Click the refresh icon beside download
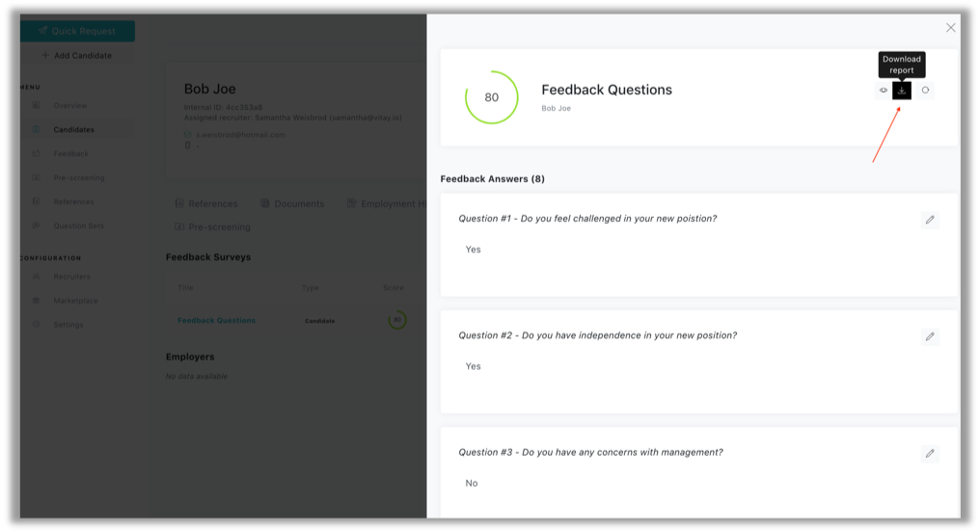980x532 pixels. 925,91
